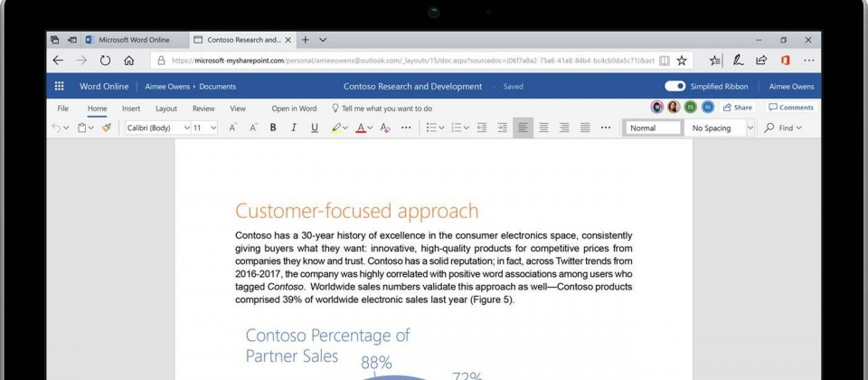Apply red font color
Screen dimensions: 868x380
tap(361, 128)
